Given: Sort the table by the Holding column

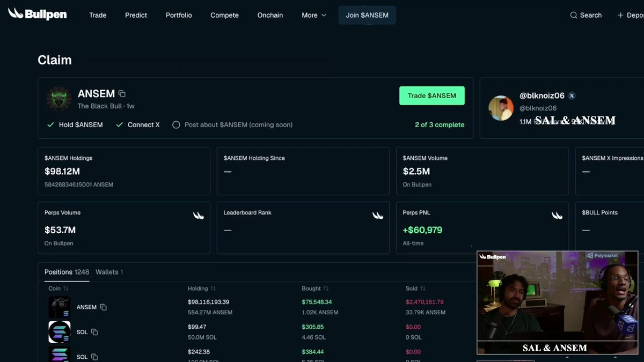Looking at the screenshot, I should pos(202,289).
